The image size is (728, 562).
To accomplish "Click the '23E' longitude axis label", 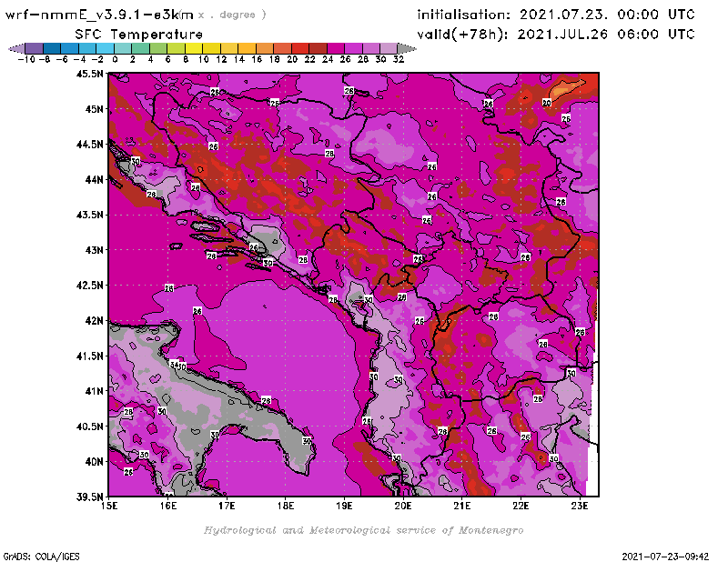I will [x=580, y=506].
